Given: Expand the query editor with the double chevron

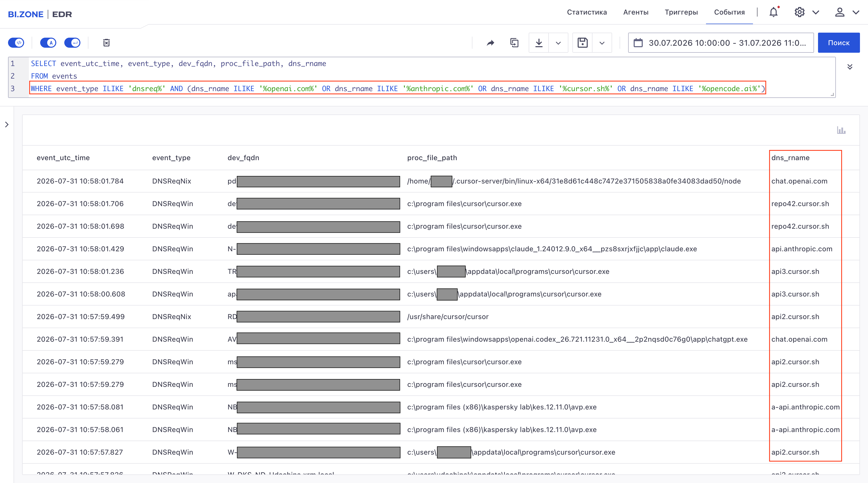Looking at the screenshot, I should 850,67.
